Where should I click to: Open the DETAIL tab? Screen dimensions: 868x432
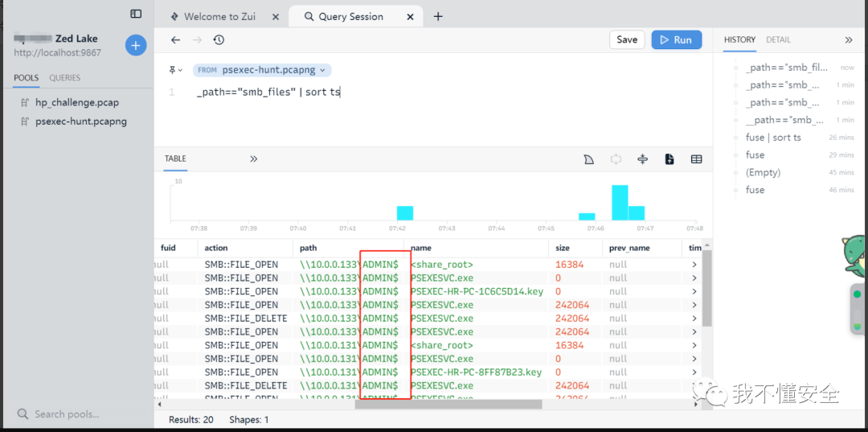pyautogui.click(x=778, y=40)
